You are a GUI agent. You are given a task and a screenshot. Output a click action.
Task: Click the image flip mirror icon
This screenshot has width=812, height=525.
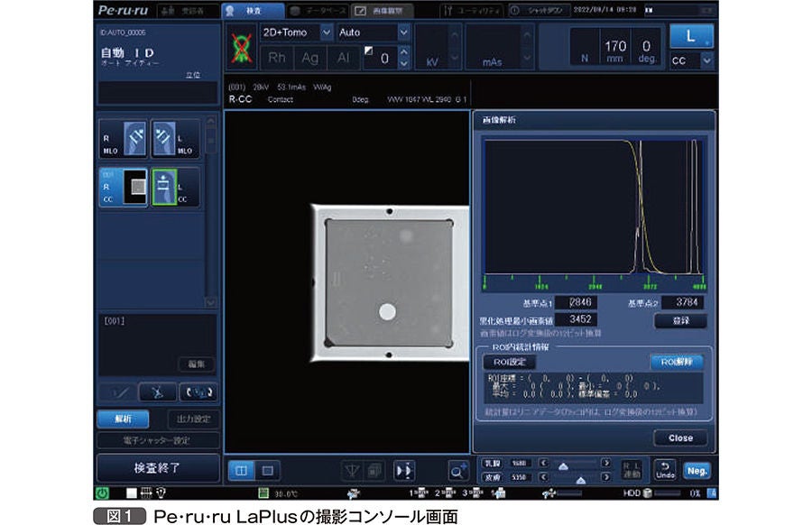pyautogui.click(x=404, y=471)
